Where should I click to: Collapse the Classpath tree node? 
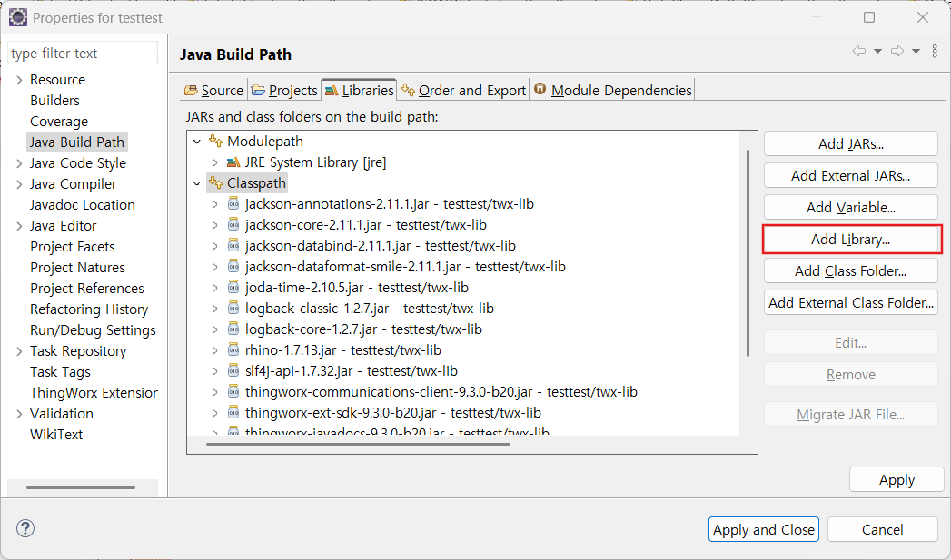(196, 183)
